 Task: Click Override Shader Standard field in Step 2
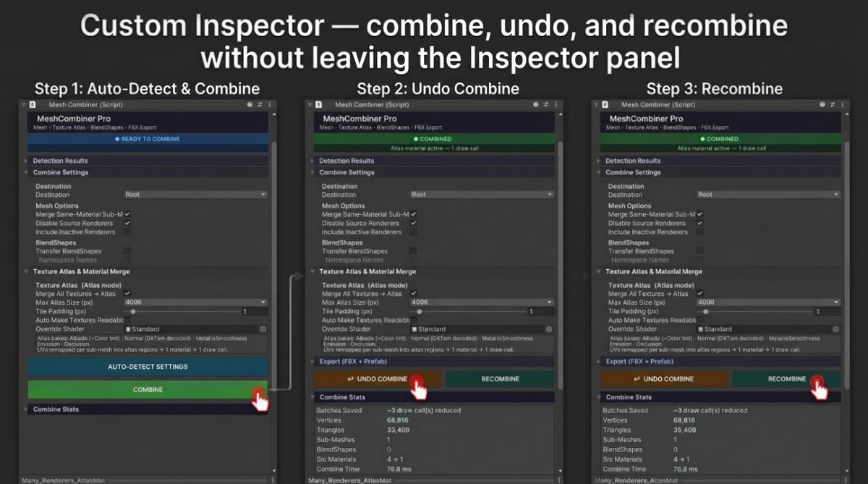[x=477, y=329]
